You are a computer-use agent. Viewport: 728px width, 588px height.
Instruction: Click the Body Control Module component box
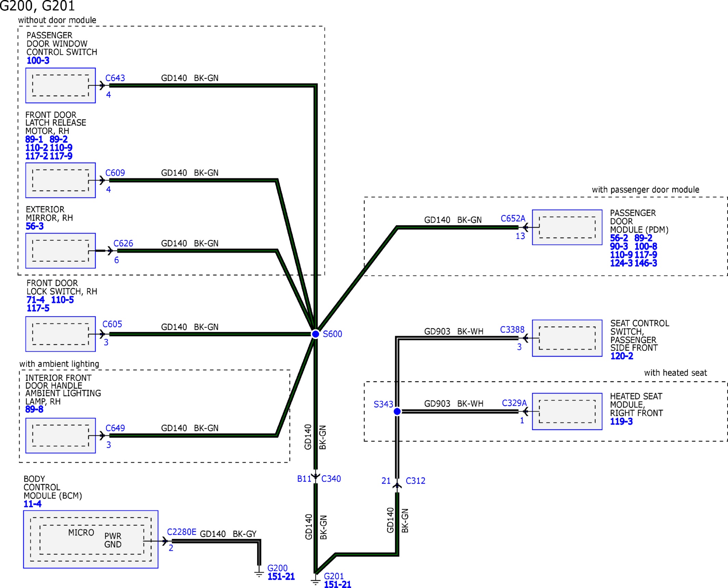click(91, 539)
